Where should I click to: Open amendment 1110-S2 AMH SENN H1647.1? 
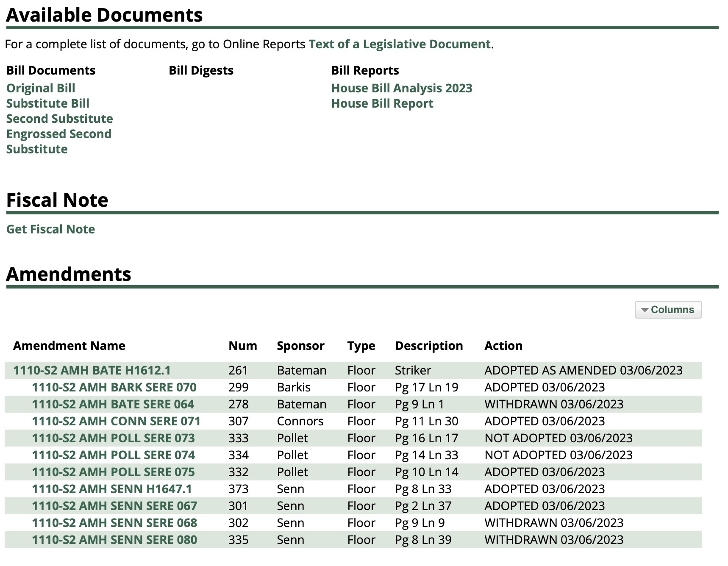coord(112,489)
